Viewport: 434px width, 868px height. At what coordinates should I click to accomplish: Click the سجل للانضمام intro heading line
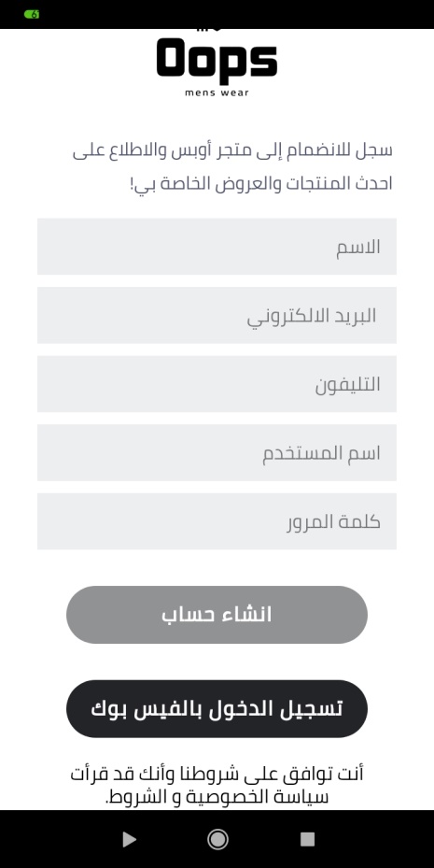click(232, 150)
